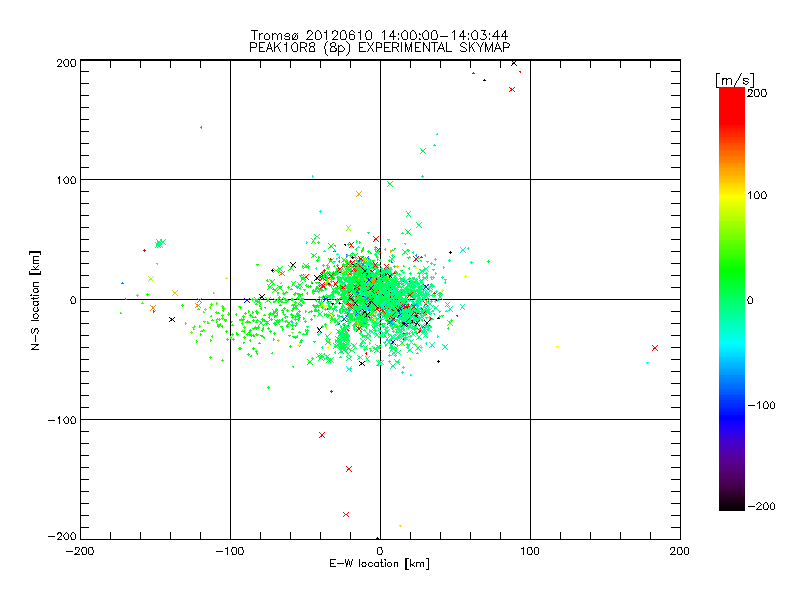Click the color bar scale label '-200'
The width and height of the screenshot is (800, 600).
coord(761,506)
